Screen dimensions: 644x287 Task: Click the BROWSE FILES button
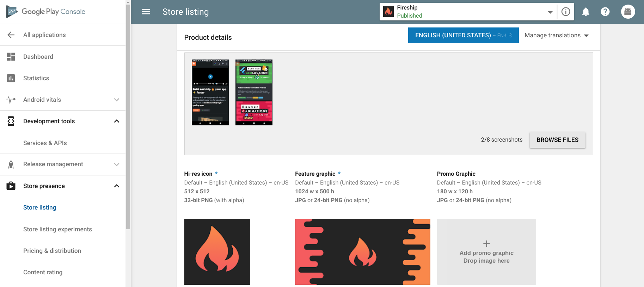tap(557, 140)
